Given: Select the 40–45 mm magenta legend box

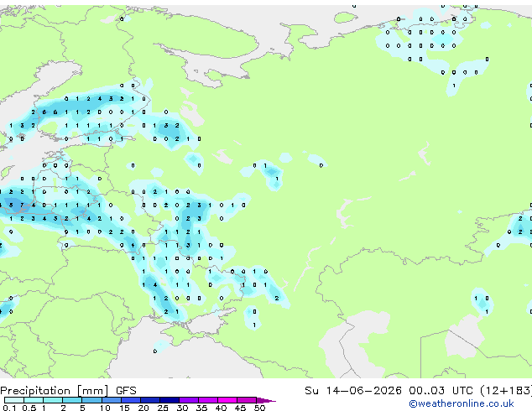Looking at the screenshot, I should pyautogui.click(x=227, y=400).
